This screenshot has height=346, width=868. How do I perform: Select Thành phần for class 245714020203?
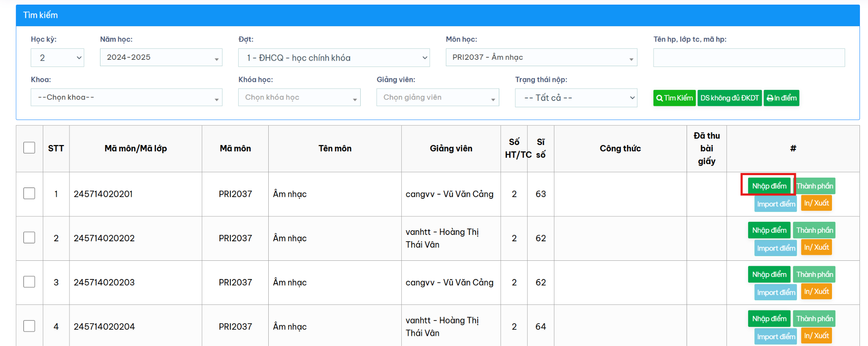point(814,274)
